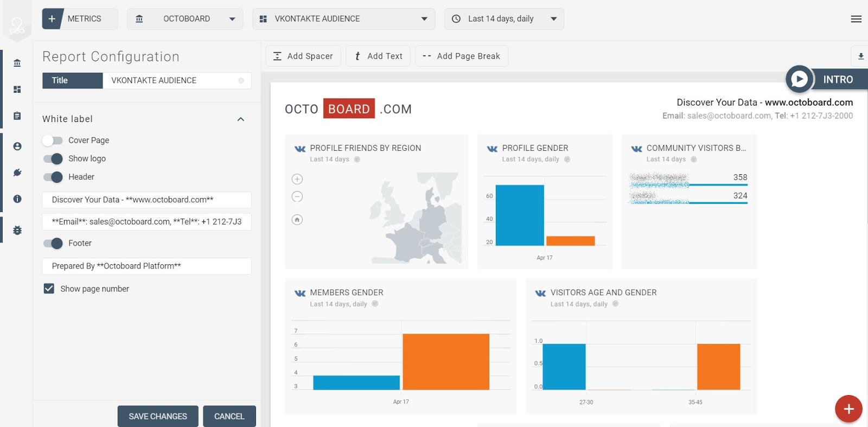Click the VK icon on Members Gender widget
Image resolution: width=868 pixels, height=427 pixels.
(x=300, y=293)
